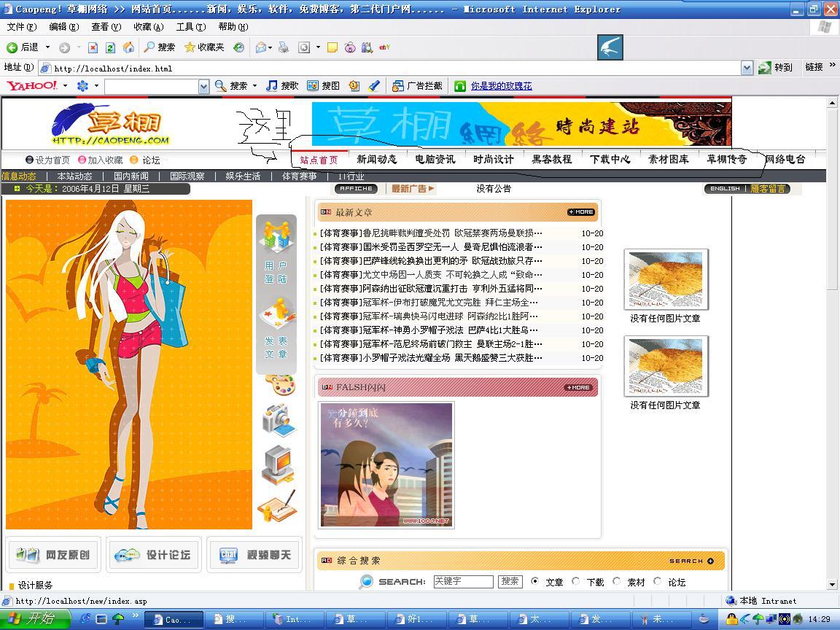Click the IE Back (后退) button

pos(23,47)
